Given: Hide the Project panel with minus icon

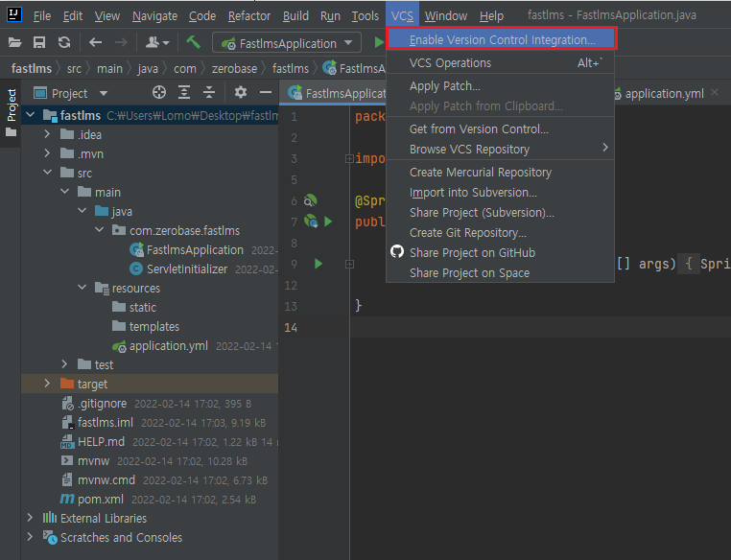Looking at the screenshot, I should click(x=266, y=93).
